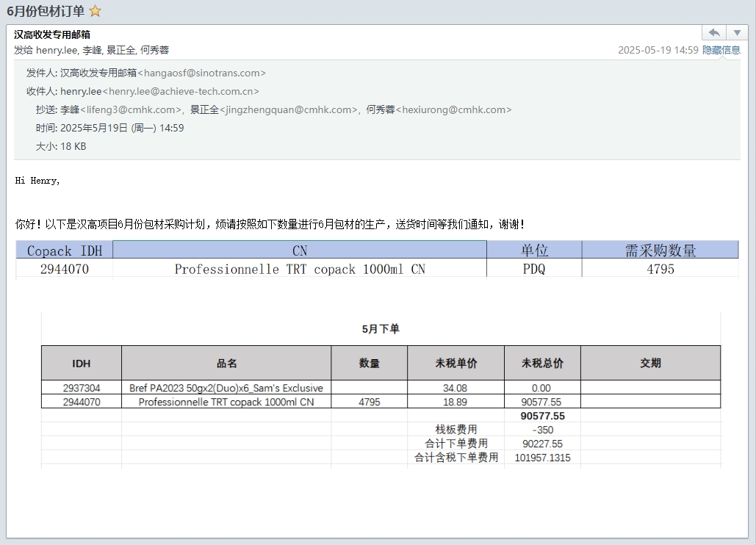756x545 pixels.
Task: Click 2944070 in the 5月下单 table
Action: point(82,402)
